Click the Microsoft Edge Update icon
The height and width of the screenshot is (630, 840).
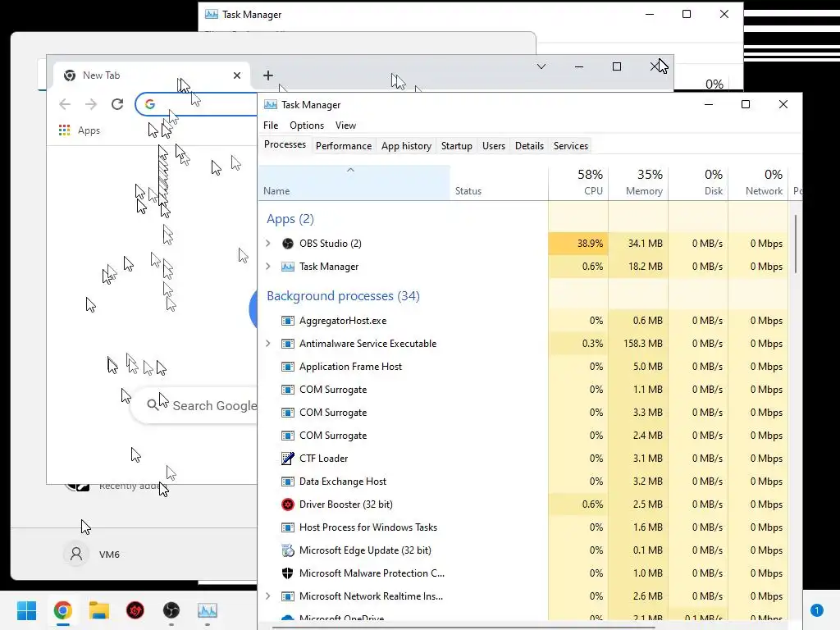pos(288,550)
